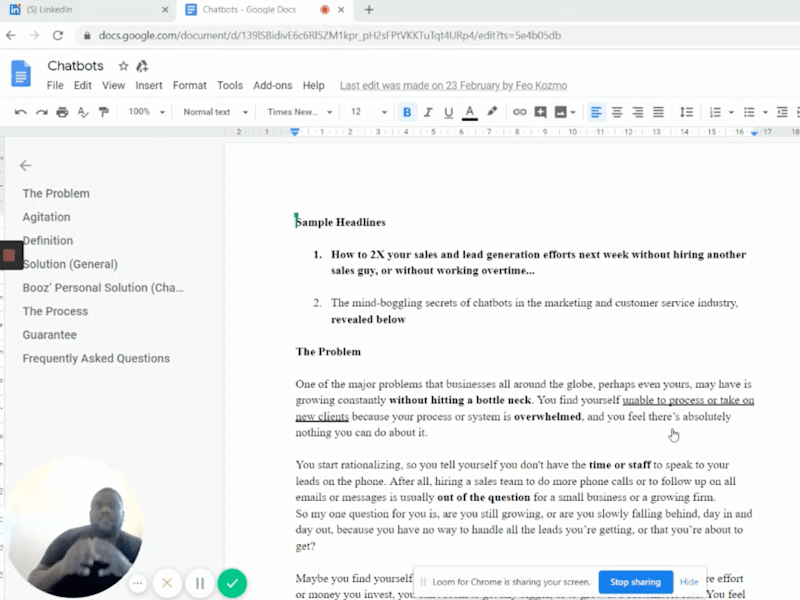
Task: Jump to Guarantee in outline
Action: [49, 335]
